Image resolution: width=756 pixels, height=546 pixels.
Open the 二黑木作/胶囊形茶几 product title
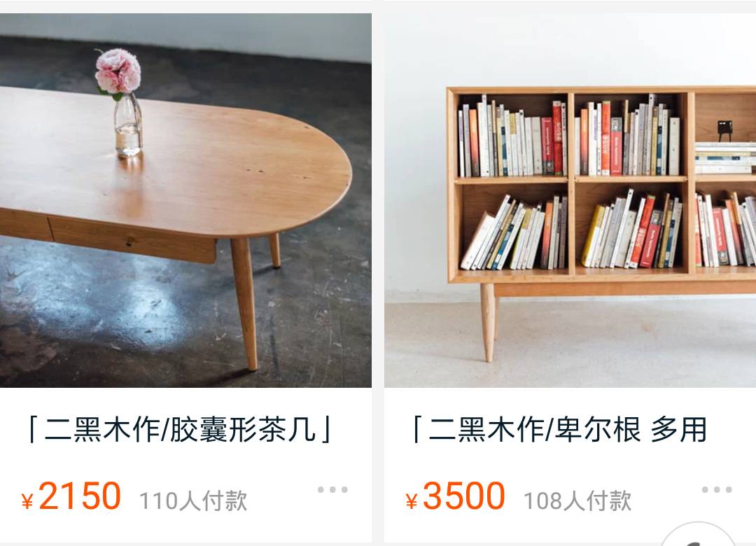pyautogui.click(x=179, y=429)
